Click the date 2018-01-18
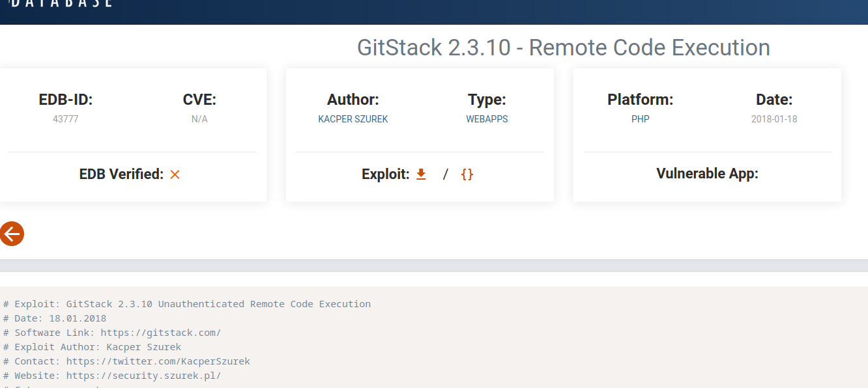 tap(774, 119)
